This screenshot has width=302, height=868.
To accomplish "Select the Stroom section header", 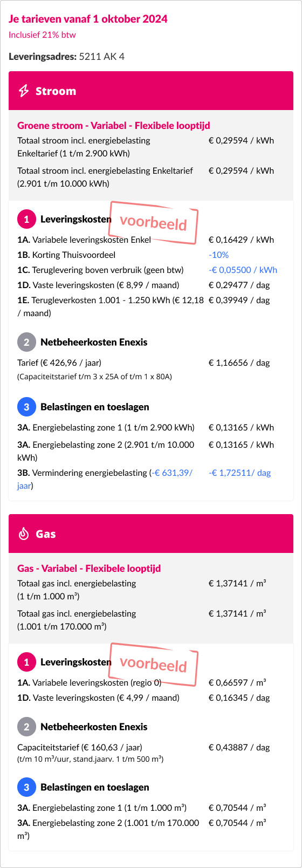I will [x=151, y=91].
